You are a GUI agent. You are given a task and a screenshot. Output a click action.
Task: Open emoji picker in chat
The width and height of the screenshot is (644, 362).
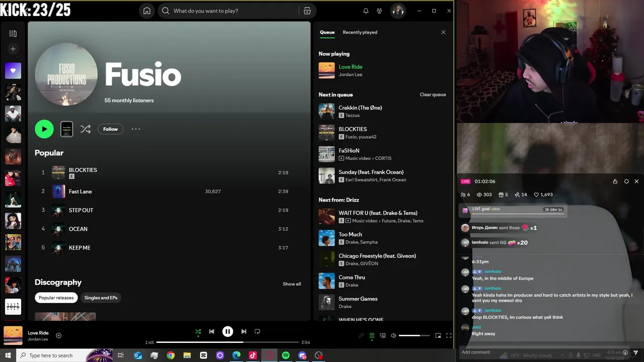(x=625, y=352)
